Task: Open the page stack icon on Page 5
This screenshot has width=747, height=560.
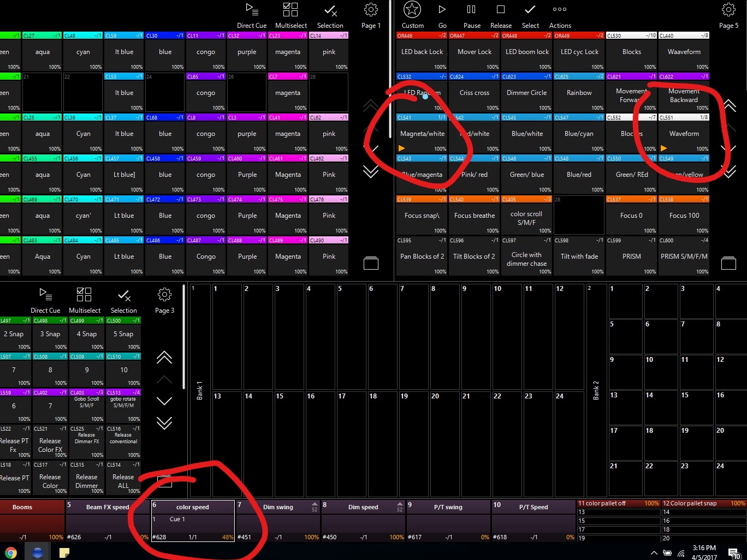Action: (729, 263)
